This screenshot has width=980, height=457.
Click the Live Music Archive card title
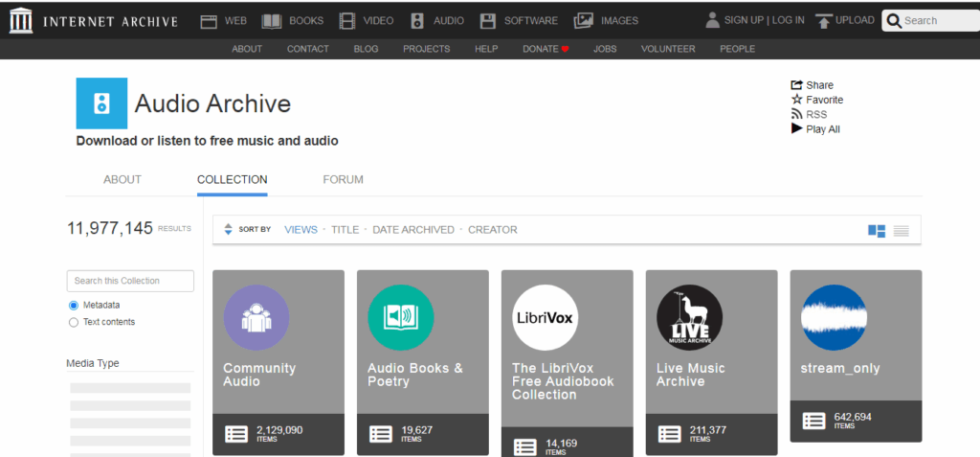click(691, 375)
